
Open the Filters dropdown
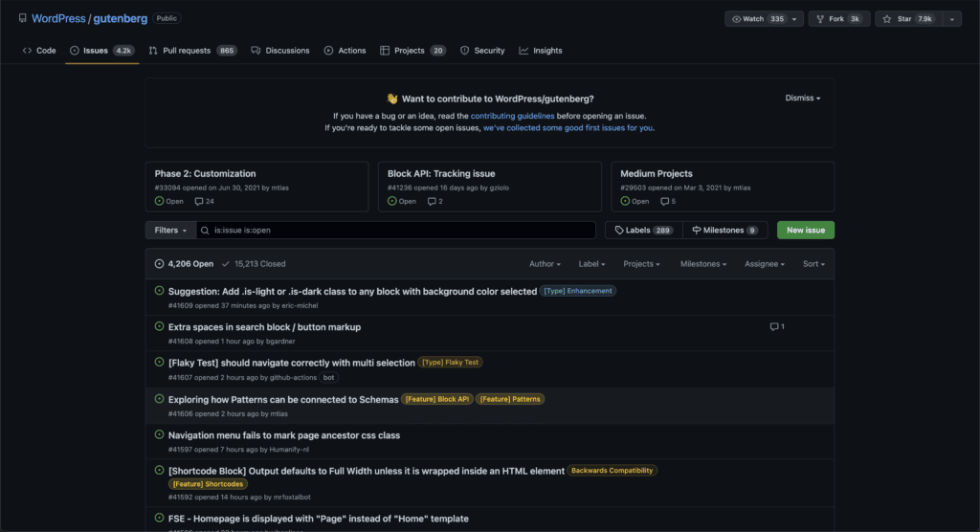point(170,230)
